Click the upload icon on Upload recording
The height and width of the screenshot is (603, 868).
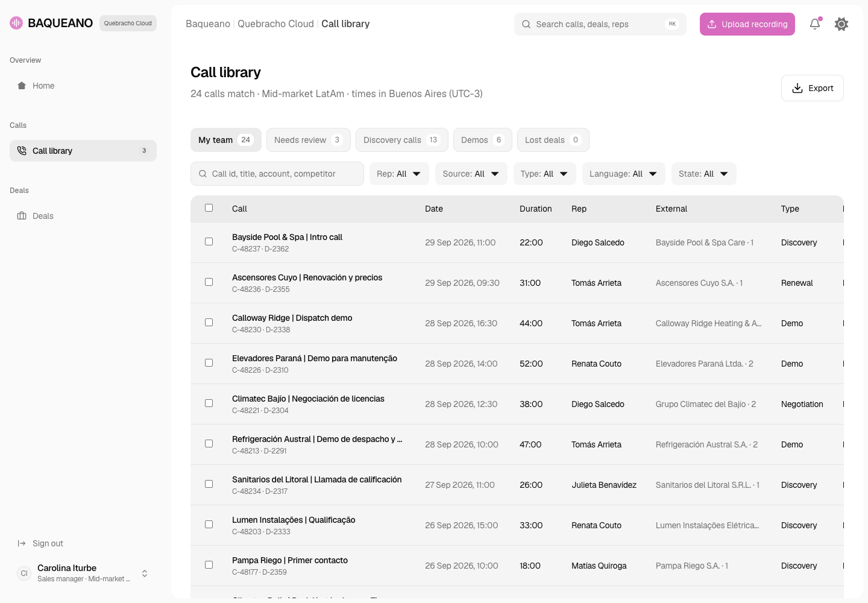[x=712, y=24]
